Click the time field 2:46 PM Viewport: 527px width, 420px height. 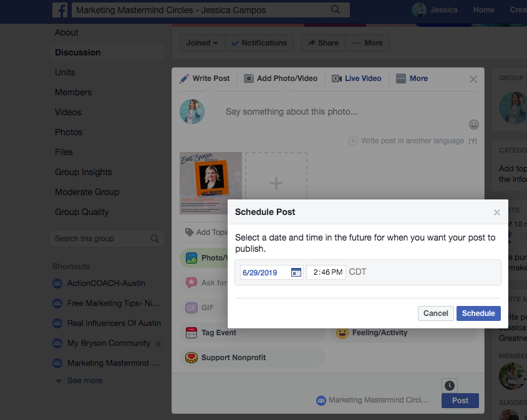[x=326, y=272]
